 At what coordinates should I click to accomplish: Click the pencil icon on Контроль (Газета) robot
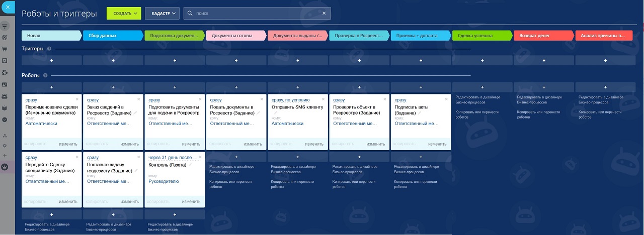(x=190, y=165)
